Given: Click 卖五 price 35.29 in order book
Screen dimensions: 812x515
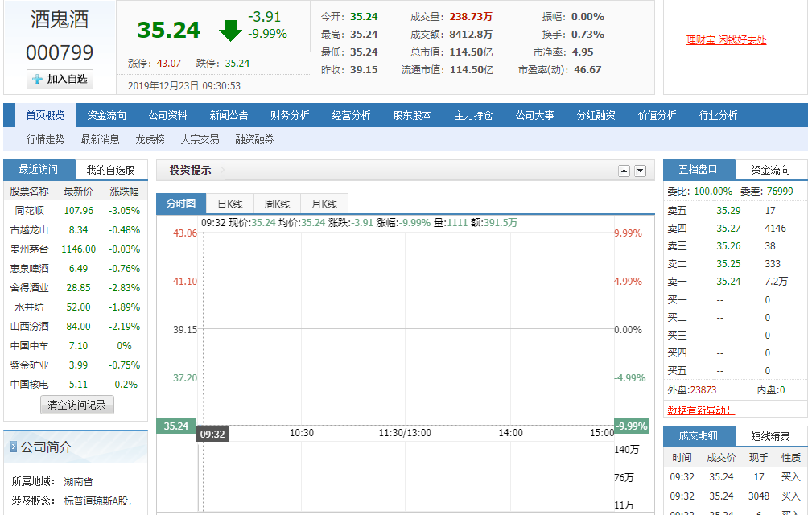Looking at the screenshot, I should [728, 211].
